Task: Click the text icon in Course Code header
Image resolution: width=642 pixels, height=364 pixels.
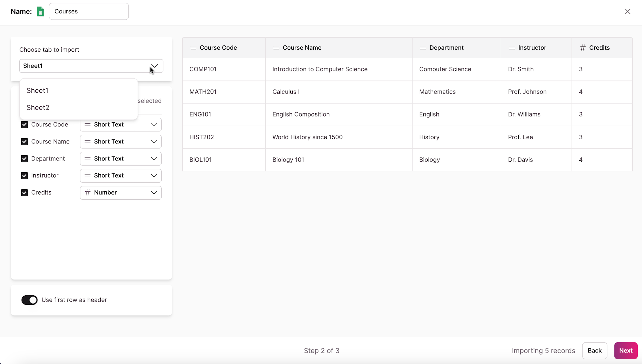Action: (193, 48)
